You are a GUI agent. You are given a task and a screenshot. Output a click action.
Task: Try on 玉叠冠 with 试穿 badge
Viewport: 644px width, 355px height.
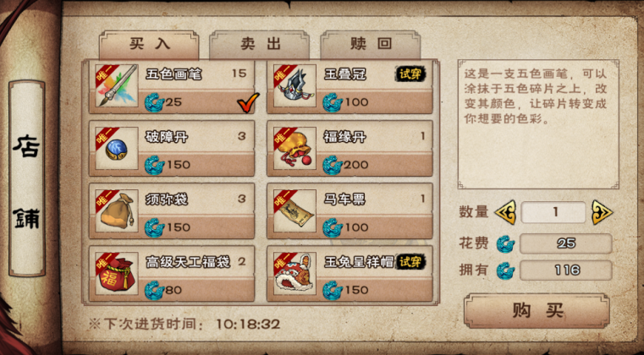[x=410, y=74]
